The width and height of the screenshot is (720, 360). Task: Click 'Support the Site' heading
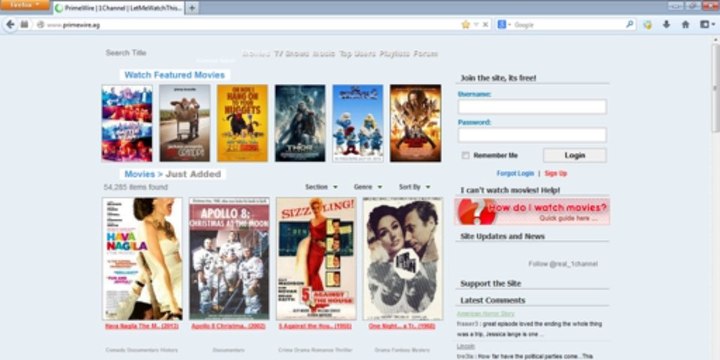click(490, 284)
